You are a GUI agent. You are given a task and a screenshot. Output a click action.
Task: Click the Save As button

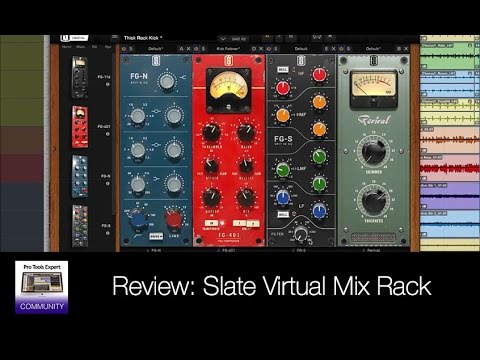(x=238, y=39)
